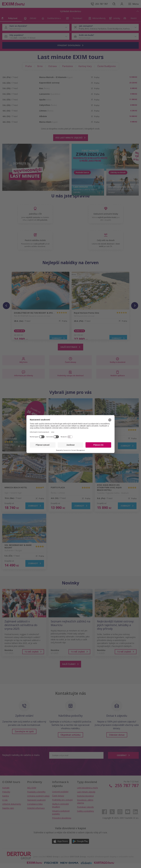
Task: Click next arrow of June offers carousel
Action: coord(135,306)
